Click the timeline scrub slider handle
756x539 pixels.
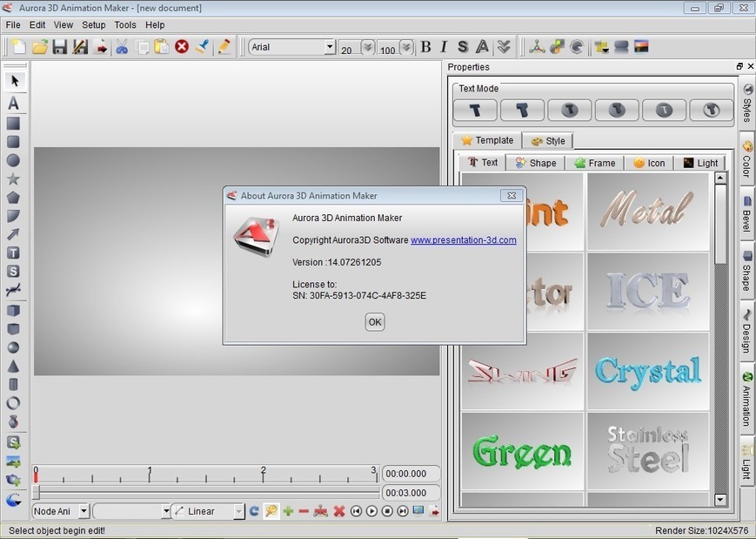click(x=37, y=492)
